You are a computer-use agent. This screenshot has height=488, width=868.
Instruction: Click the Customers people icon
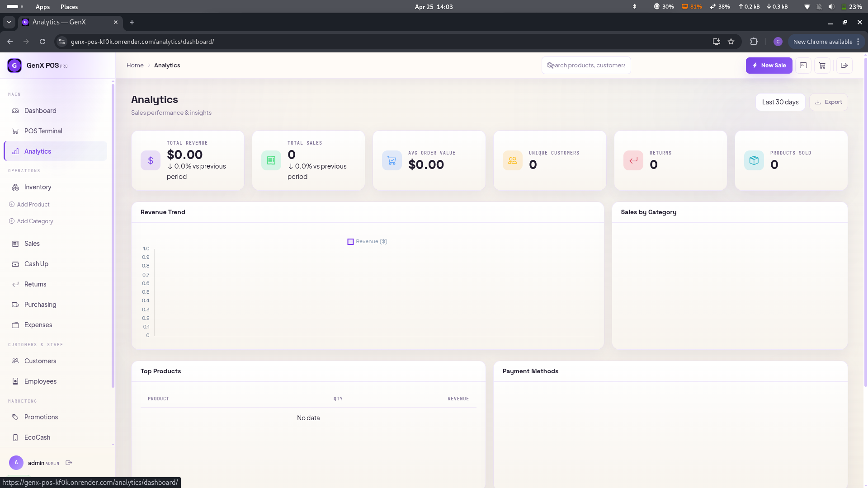tap(15, 361)
